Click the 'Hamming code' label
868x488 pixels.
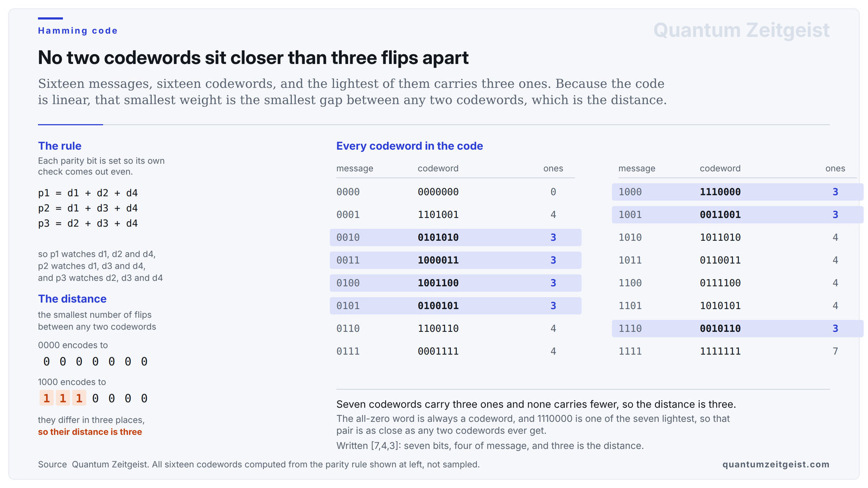click(x=78, y=31)
